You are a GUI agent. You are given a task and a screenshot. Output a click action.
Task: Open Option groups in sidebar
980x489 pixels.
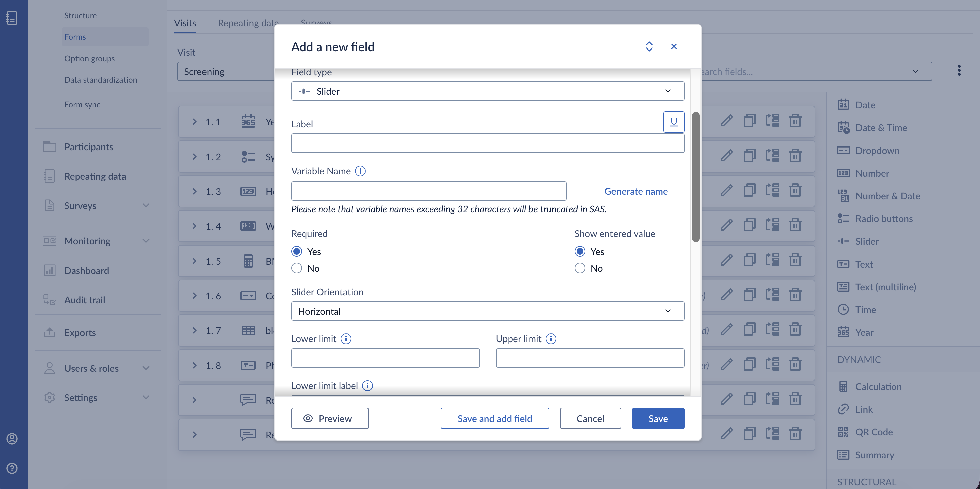pyautogui.click(x=89, y=58)
